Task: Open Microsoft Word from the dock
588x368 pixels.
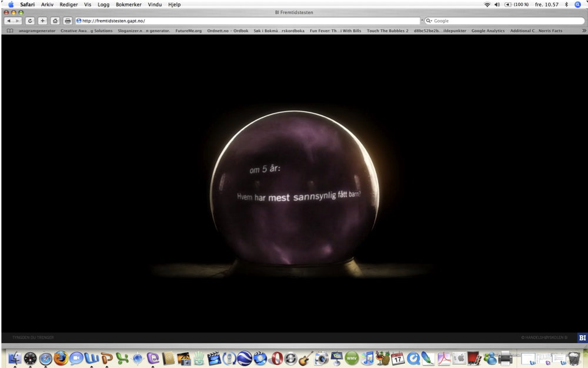Action: click(91, 359)
